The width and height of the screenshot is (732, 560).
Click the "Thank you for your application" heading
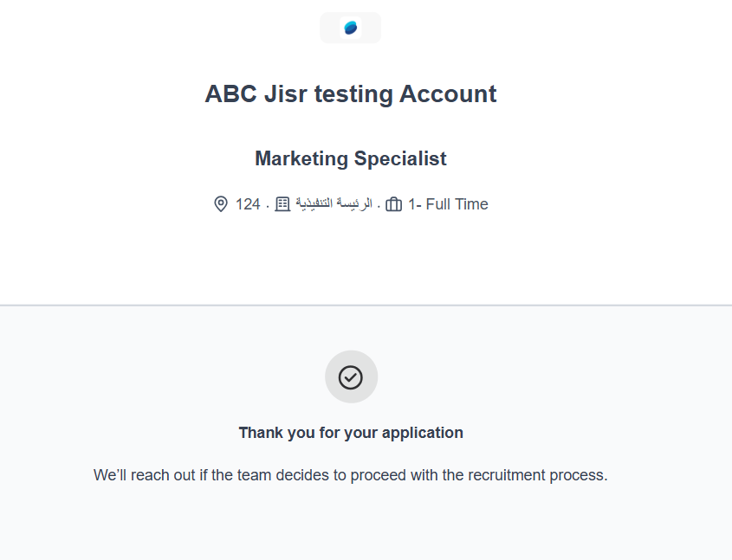coord(350,433)
